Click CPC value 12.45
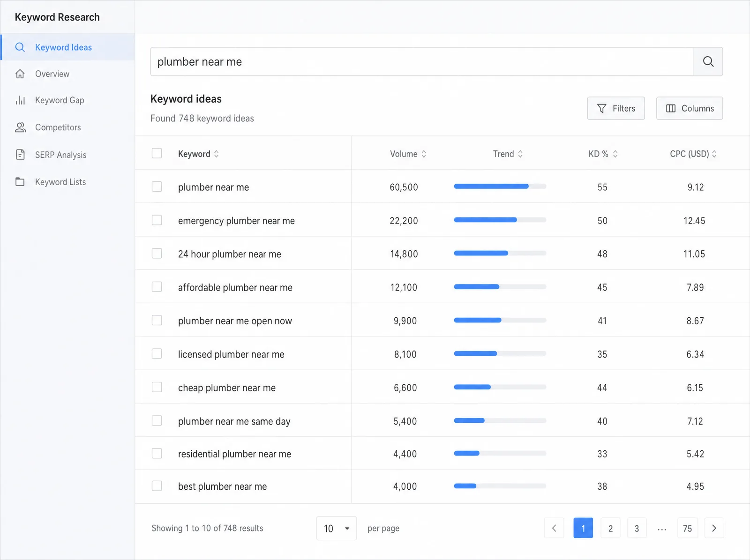The height and width of the screenshot is (560, 750). (694, 221)
